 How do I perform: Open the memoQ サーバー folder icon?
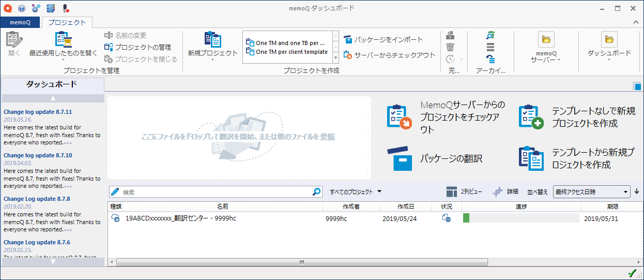pos(546,39)
